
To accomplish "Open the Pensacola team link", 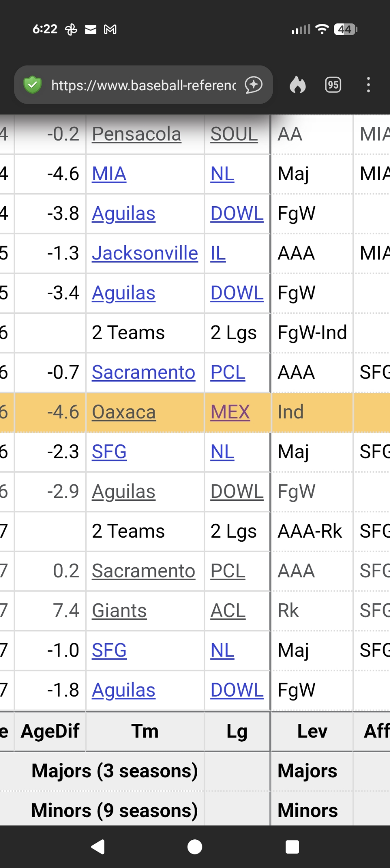I will pyautogui.click(x=136, y=134).
